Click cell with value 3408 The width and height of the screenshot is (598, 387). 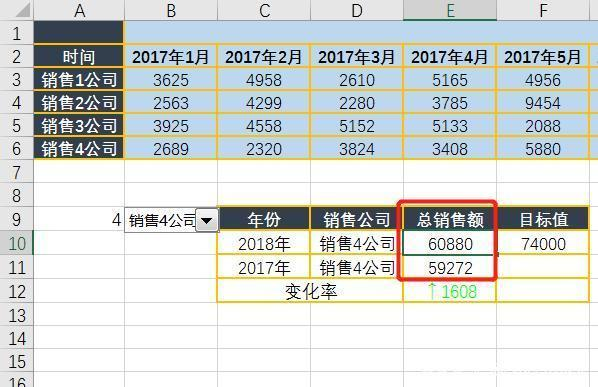point(450,148)
